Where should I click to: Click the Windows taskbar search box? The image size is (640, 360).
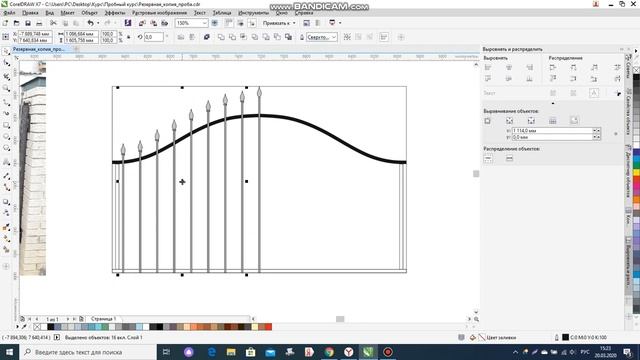88,352
